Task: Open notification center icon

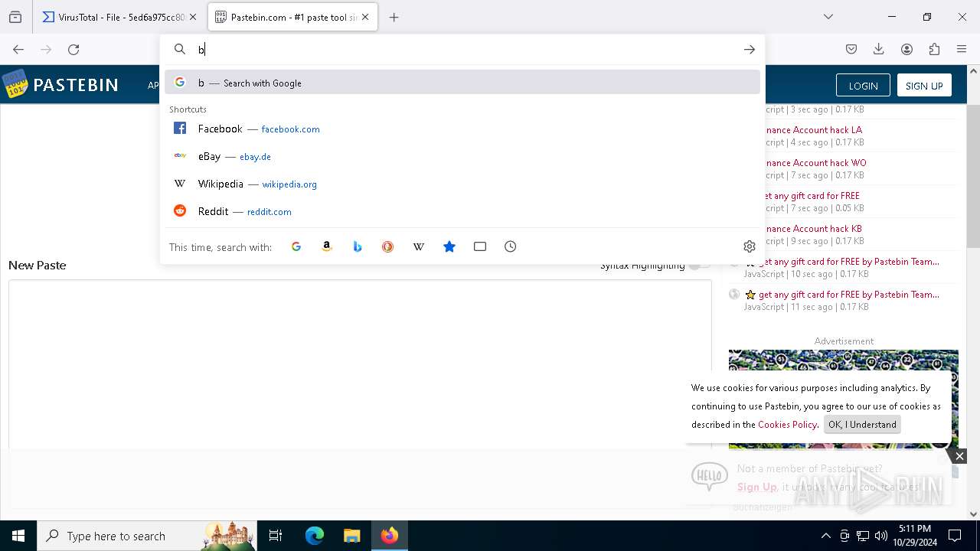Action: click(955, 536)
